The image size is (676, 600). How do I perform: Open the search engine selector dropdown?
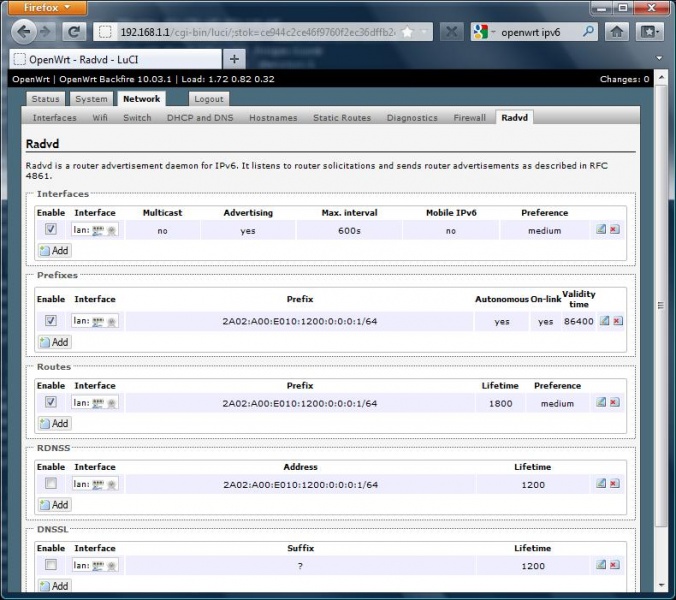coord(484,31)
